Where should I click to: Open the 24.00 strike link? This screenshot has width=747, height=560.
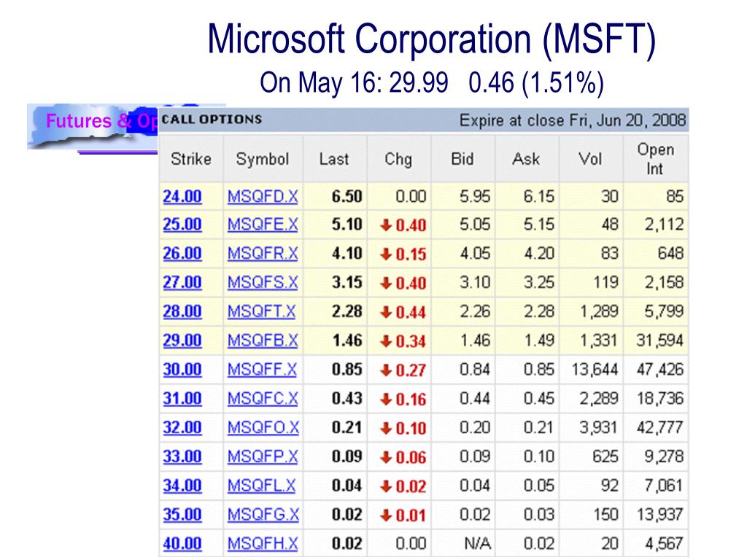point(182,197)
